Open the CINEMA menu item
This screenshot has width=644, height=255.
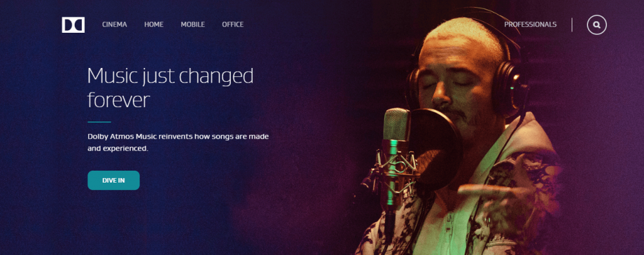(x=114, y=25)
